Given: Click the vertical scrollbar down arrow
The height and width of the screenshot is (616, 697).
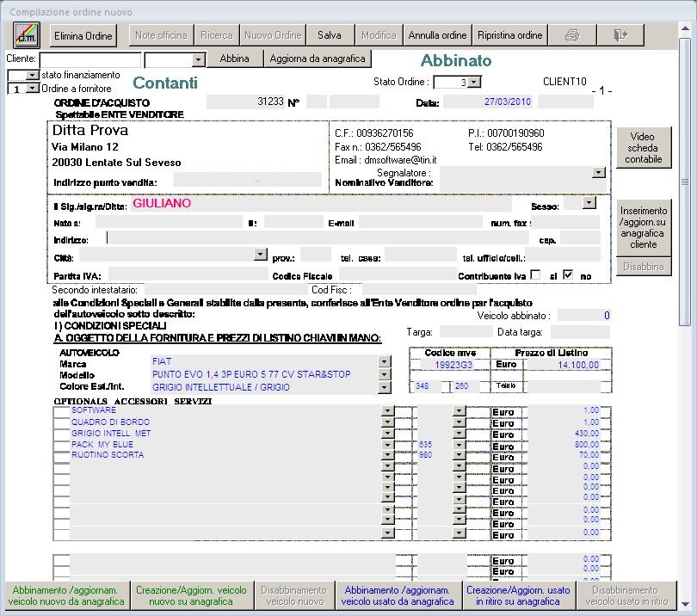Looking at the screenshot, I should pos(685,604).
